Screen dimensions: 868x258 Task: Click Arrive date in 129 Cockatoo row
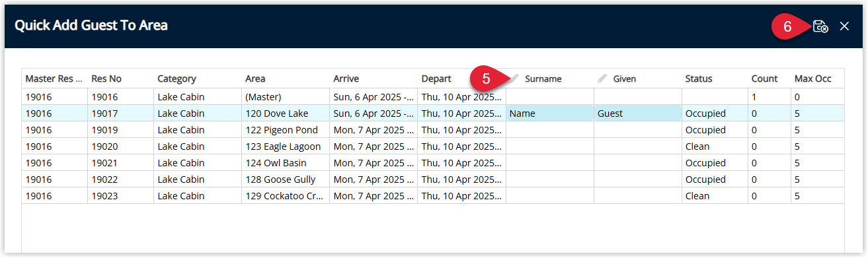click(x=374, y=196)
